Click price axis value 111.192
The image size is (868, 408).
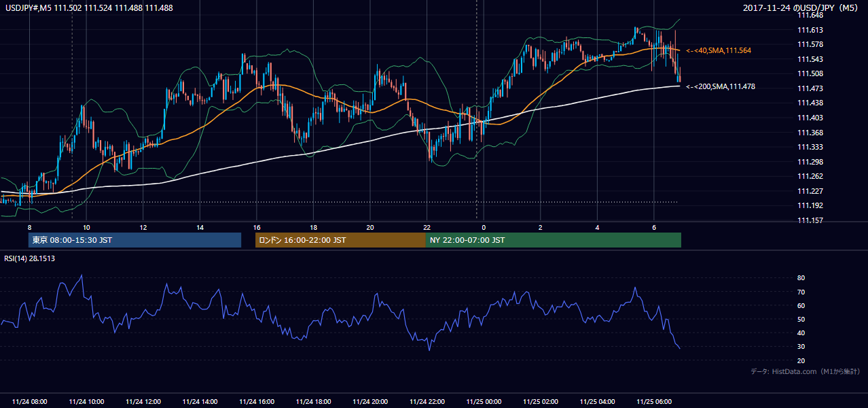click(811, 205)
